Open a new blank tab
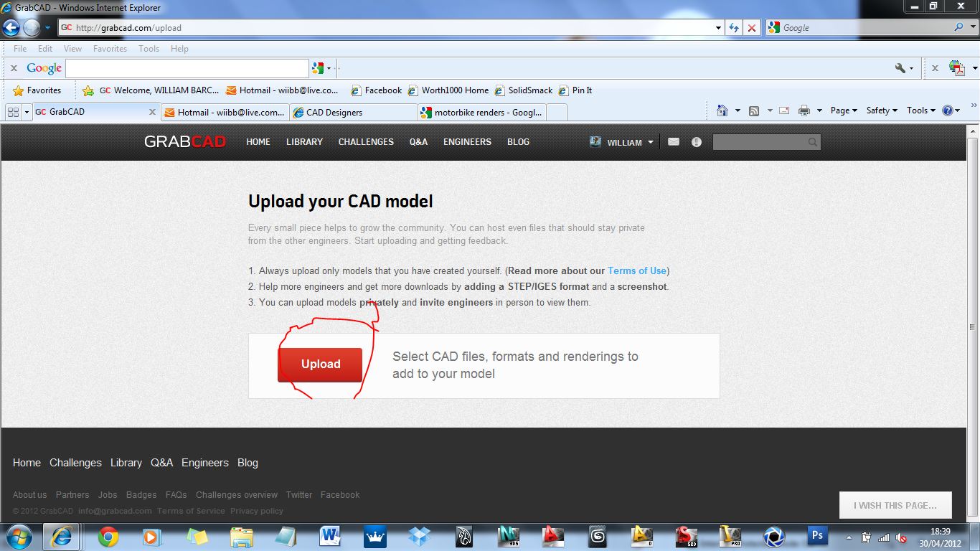The height and width of the screenshot is (551, 980). pos(557,112)
